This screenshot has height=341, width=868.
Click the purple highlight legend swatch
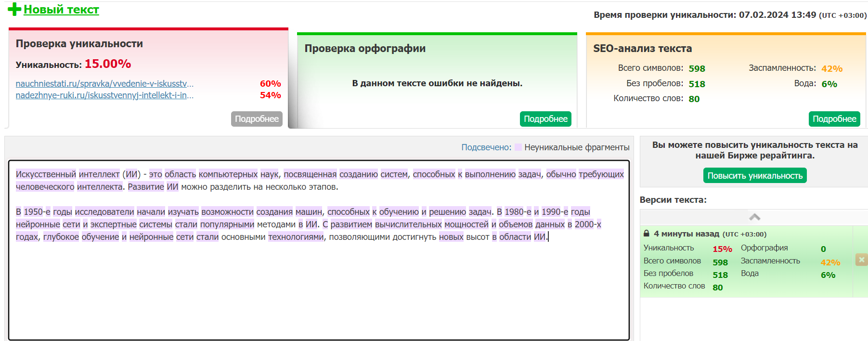tap(518, 147)
